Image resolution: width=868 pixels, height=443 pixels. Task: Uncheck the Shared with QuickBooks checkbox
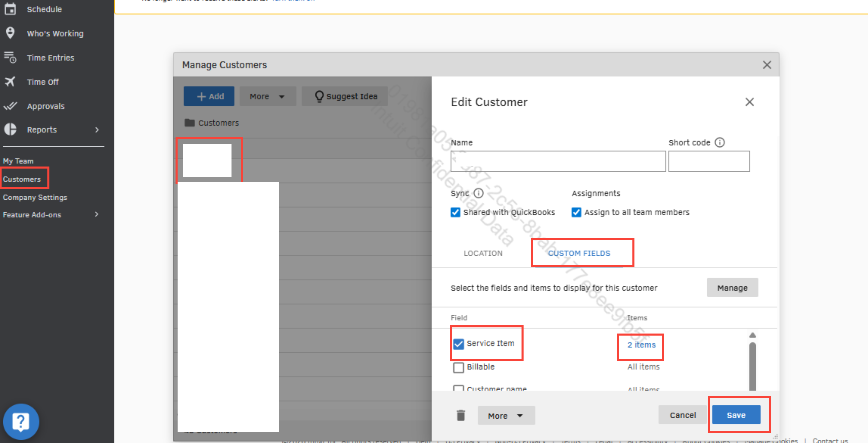pos(455,212)
